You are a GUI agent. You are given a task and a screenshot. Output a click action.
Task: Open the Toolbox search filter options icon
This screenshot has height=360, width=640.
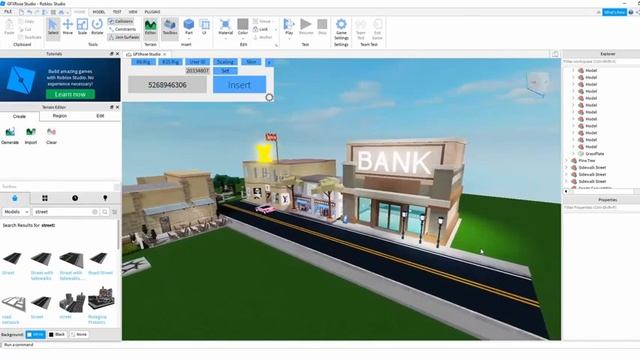pyautogui.click(x=115, y=212)
